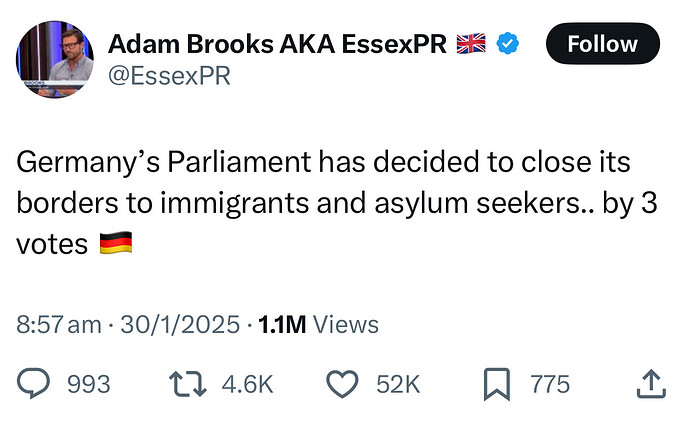Click the UK flag emoji beside the name
The width and height of the screenshot is (690, 429).
pos(471,44)
